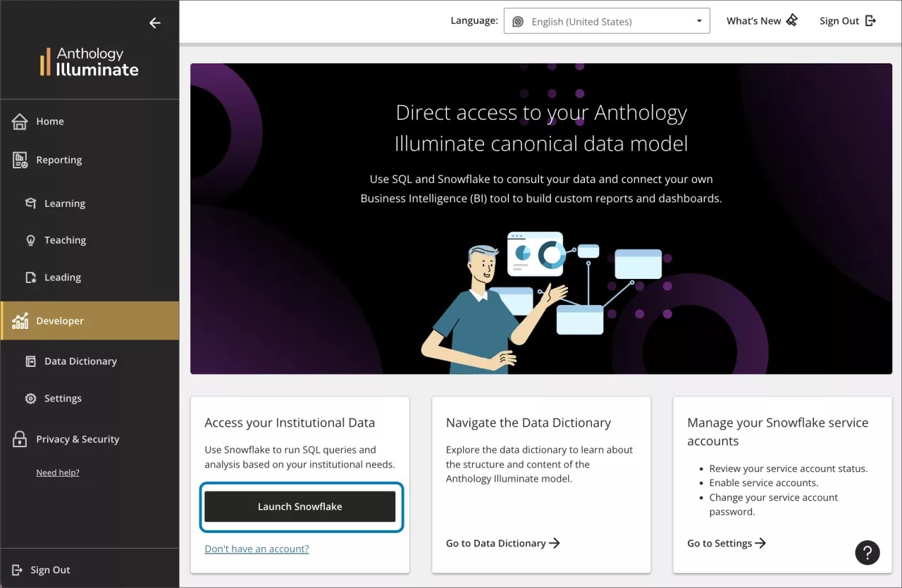The image size is (902, 588).
Task: Click Go to Settings for service accounts
Action: click(726, 543)
